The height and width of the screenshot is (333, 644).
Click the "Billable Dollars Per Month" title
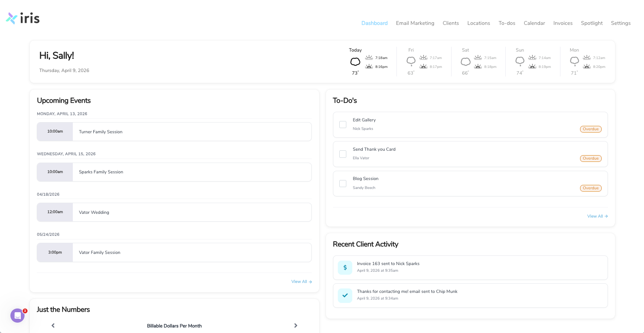(174, 326)
